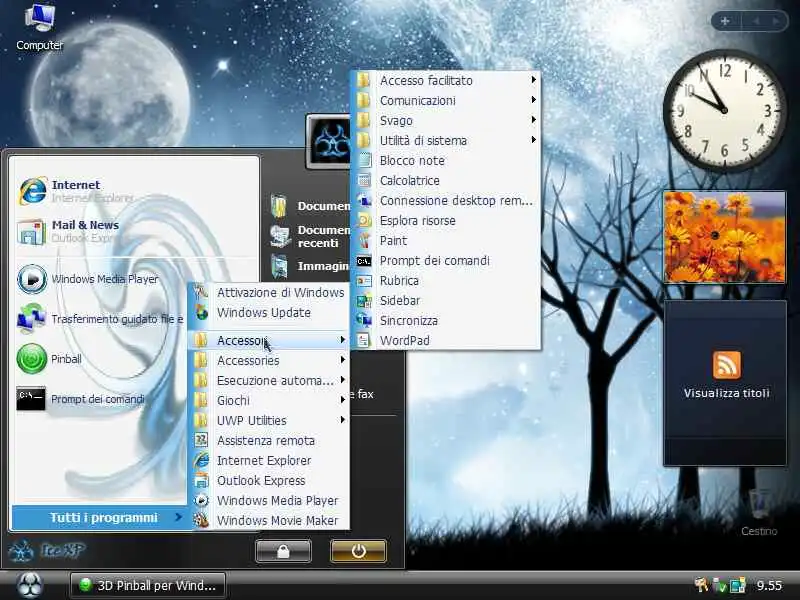This screenshot has height=600, width=800.
Task: Click the 9.55 taskbar clock
Action: click(x=769, y=586)
